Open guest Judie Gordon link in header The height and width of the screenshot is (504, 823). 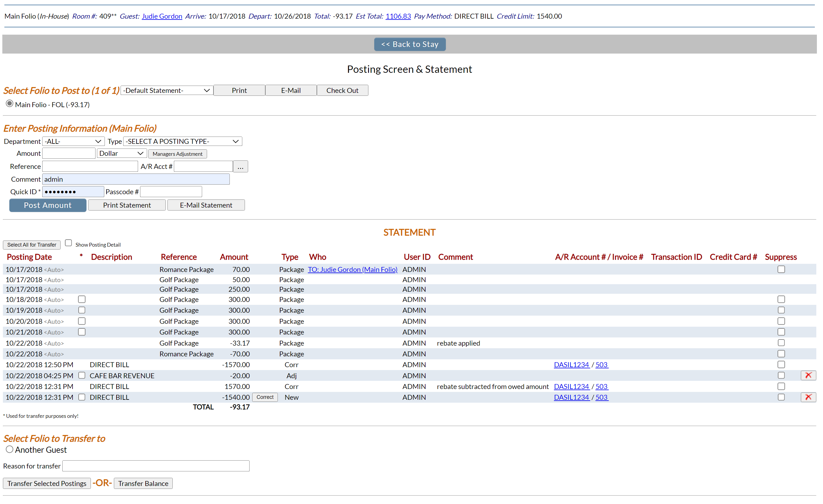[162, 16]
